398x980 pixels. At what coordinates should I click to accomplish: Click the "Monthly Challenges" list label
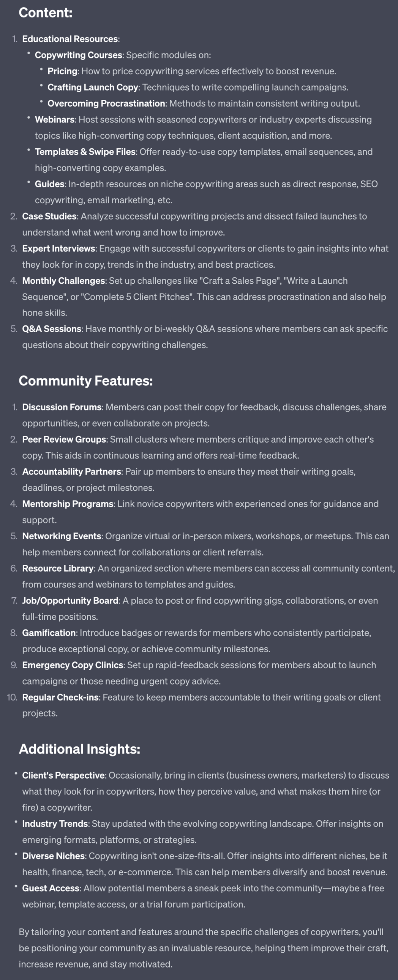point(63,281)
